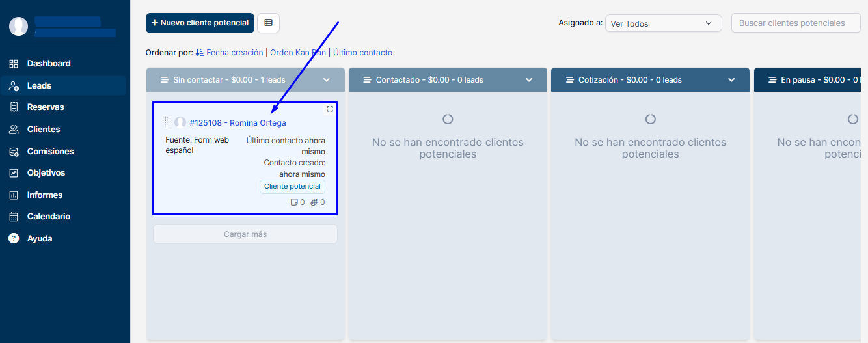The width and height of the screenshot is (868, 343).
Task: Open lead #125108 - Romina Ortega
Action: [237, 122]
